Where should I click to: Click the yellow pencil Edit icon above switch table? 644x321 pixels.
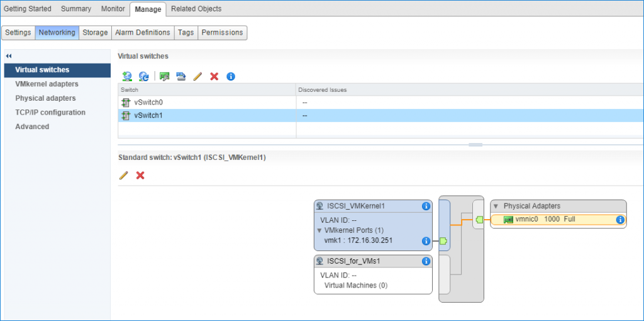point(197,76)
